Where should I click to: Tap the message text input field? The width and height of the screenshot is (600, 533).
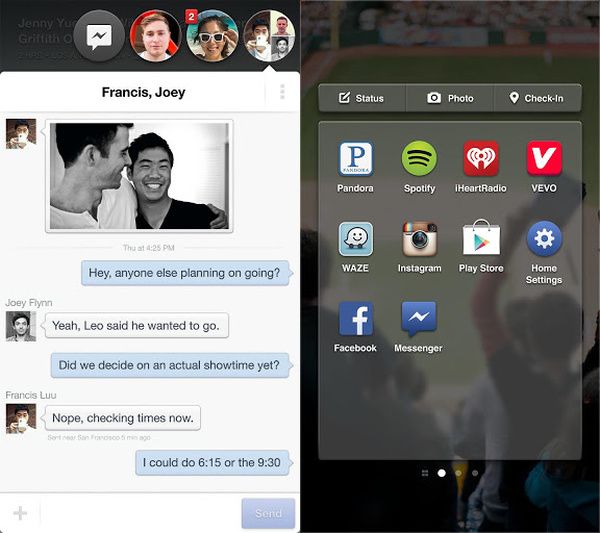click(140, 513)
